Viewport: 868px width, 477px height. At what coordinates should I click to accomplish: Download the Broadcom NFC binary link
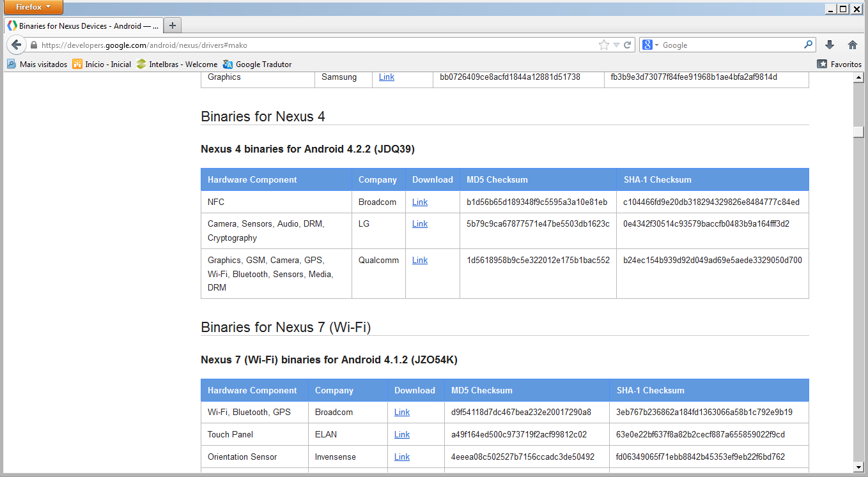coord(420,202)
